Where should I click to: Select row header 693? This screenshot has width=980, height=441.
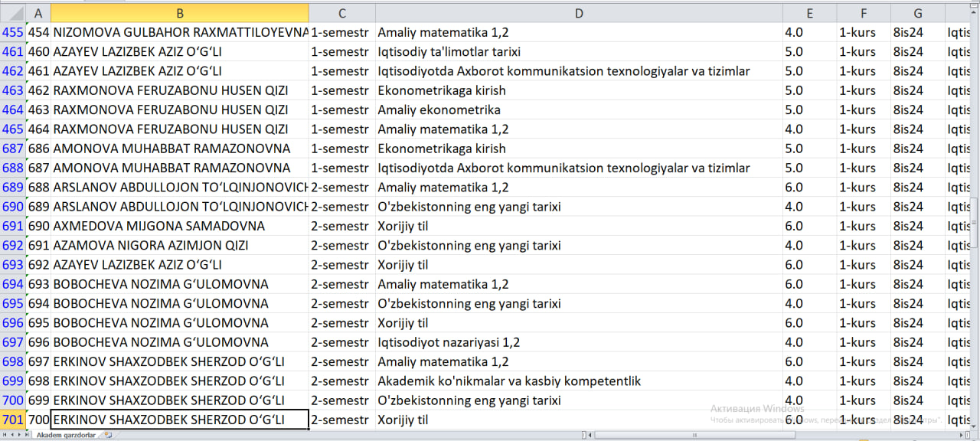pos(12,265)
